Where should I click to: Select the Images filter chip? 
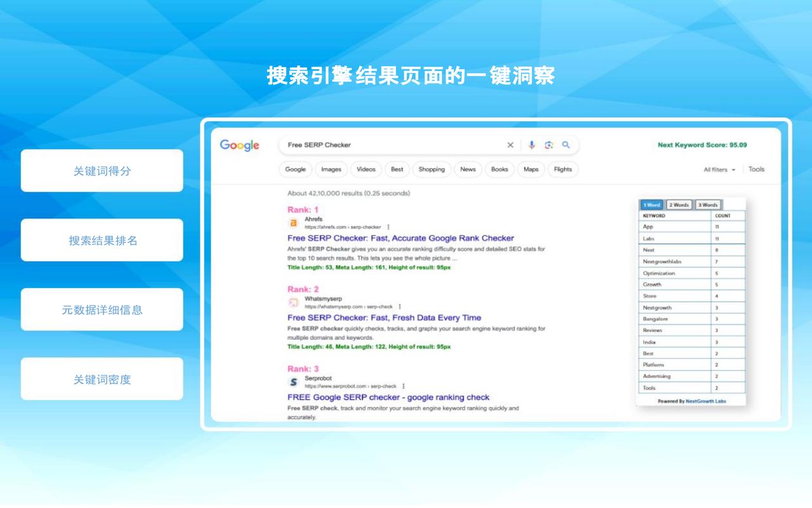[331, 170]
